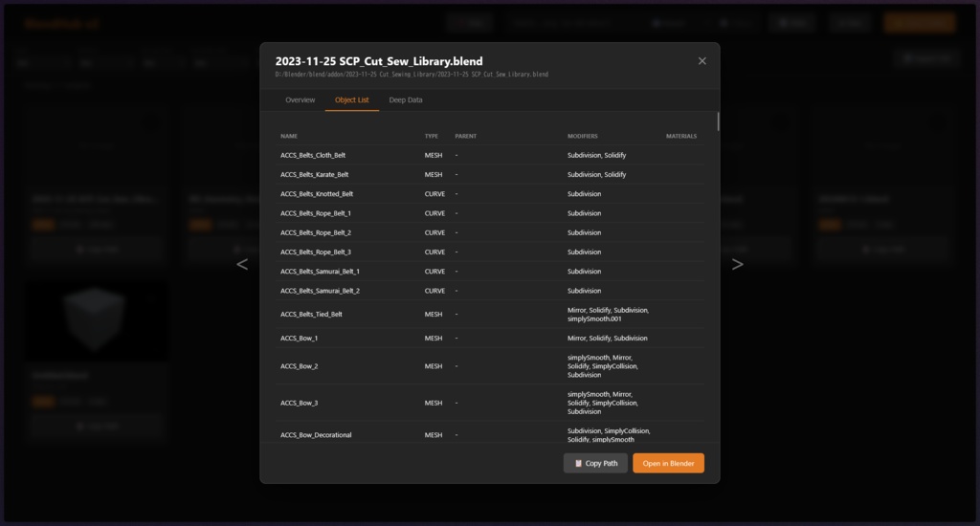Click the dialog title 2023-11-25 SCP_Cut_Sew_Library.blend
Screen dimensions: 980x526
pos(379,61)
